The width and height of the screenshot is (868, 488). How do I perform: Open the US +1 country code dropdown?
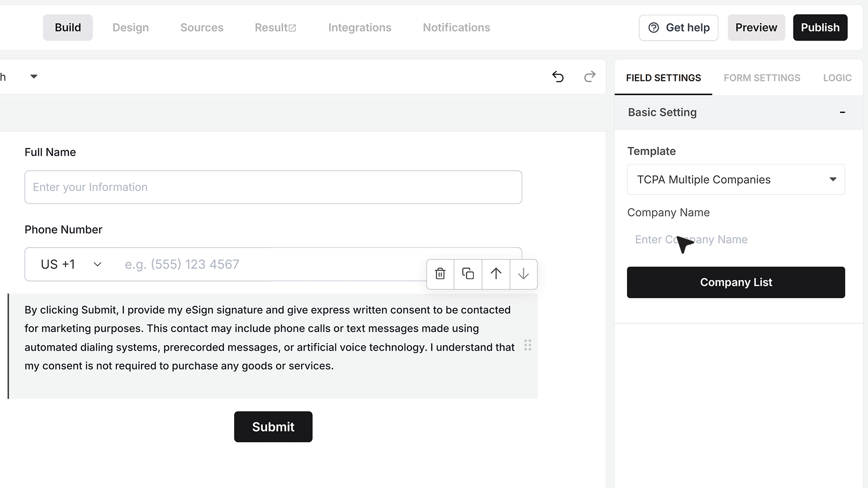pyautogui.click(x=71, y=264)
